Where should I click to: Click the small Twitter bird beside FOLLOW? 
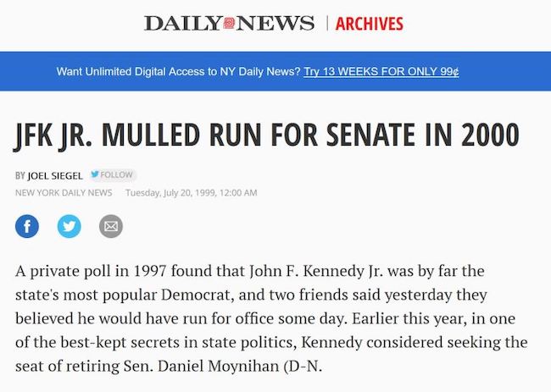tap(95, 174)
